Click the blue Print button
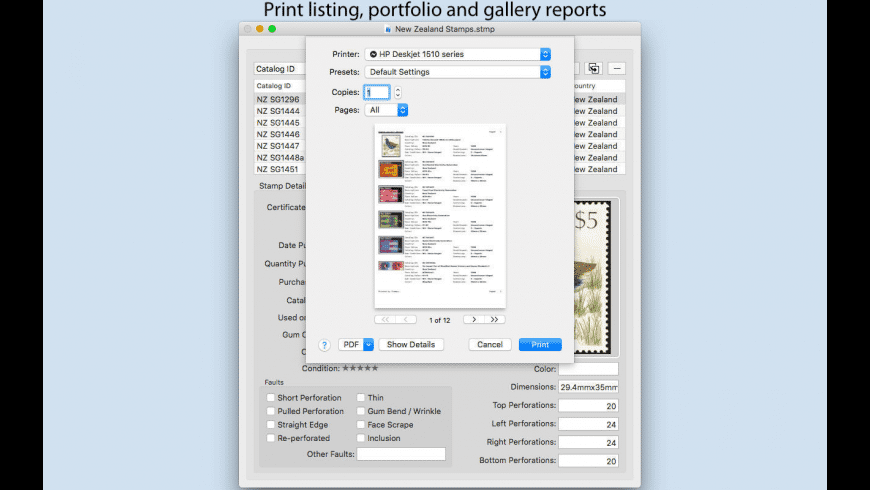This screenshot has height=490, width=870. coord(540,345)
